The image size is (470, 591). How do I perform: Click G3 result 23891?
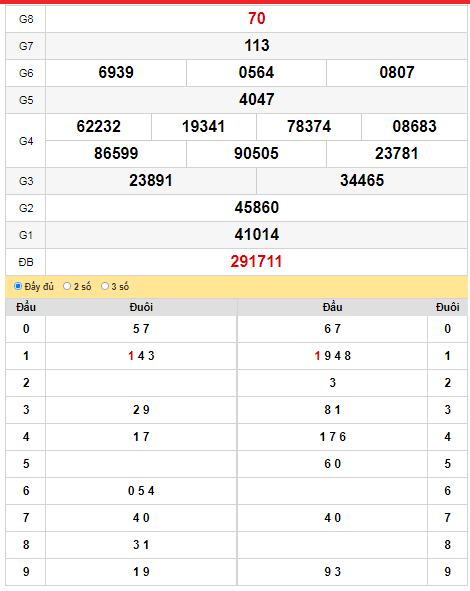[151, 181]
